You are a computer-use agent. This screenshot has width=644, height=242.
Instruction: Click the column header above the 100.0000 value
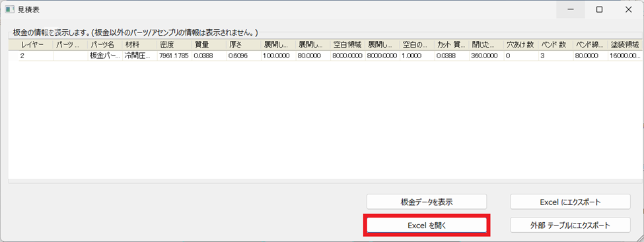pyautogui.click(x=279, y=45)
